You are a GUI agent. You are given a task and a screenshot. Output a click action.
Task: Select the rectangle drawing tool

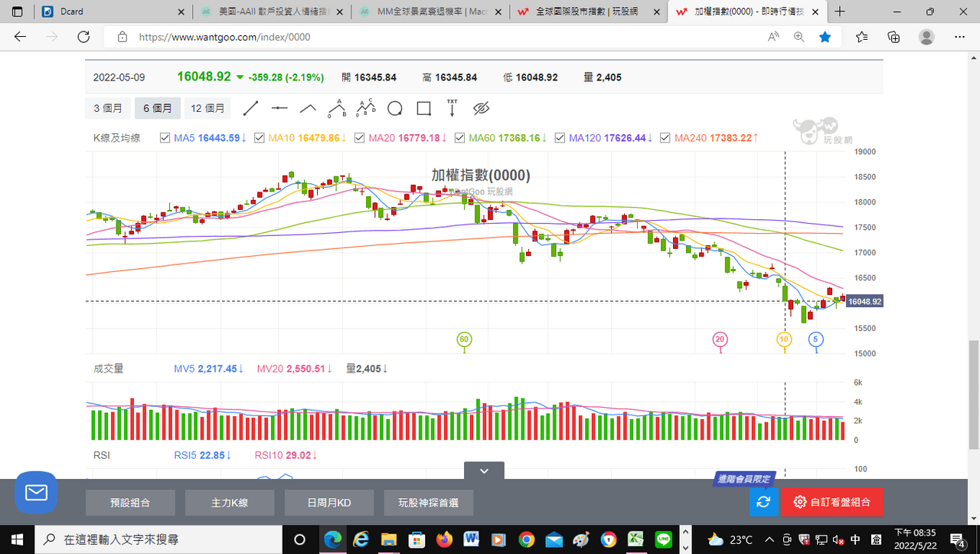pos(423,109)
